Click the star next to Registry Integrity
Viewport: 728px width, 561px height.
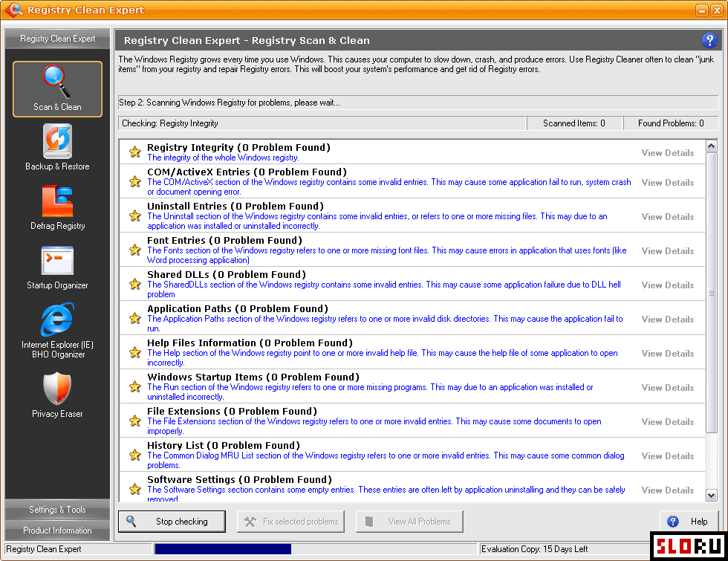(x=135, y=152)
